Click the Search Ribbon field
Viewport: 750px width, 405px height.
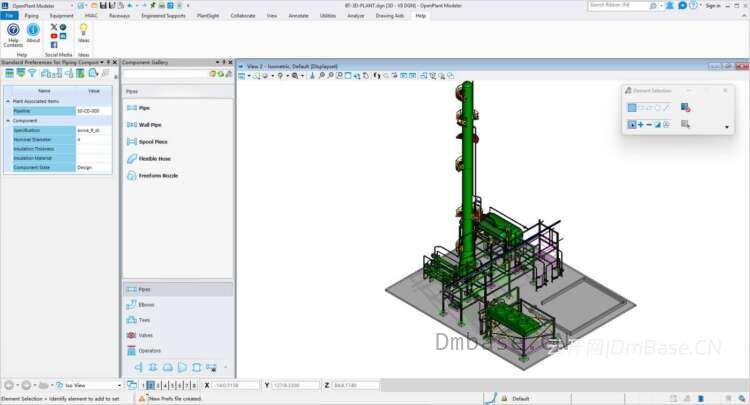618,5
